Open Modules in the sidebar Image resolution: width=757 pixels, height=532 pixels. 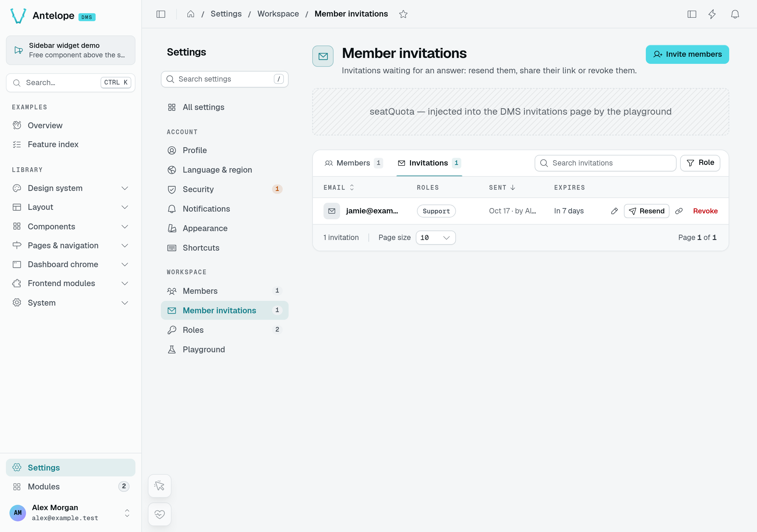coord(71,486)
